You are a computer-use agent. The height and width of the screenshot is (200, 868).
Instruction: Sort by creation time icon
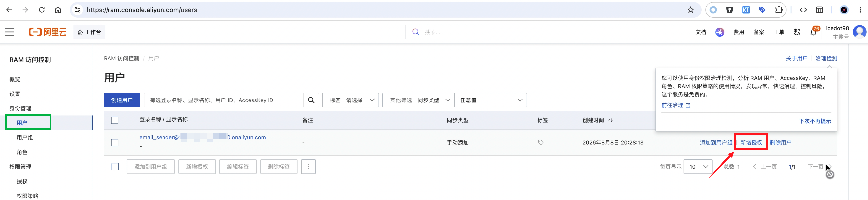coord(611,120)
